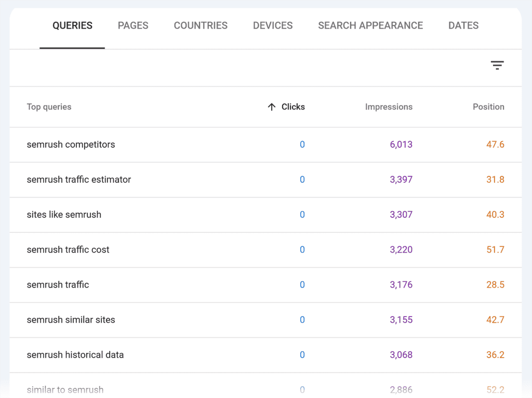This screenshot has height=398, width=532.
Task: Sort the table by Impressions column
Action: [x=389, y=107]
